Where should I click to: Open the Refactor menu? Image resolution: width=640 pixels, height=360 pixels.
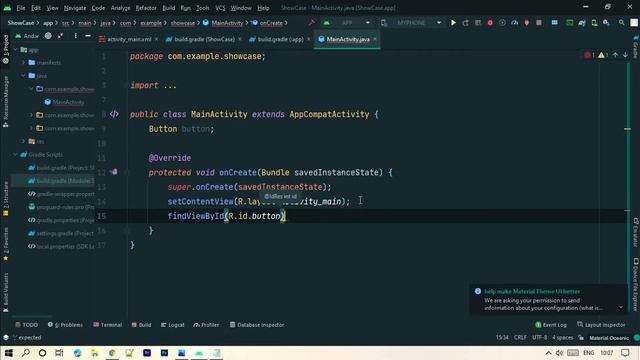(146, 8)
